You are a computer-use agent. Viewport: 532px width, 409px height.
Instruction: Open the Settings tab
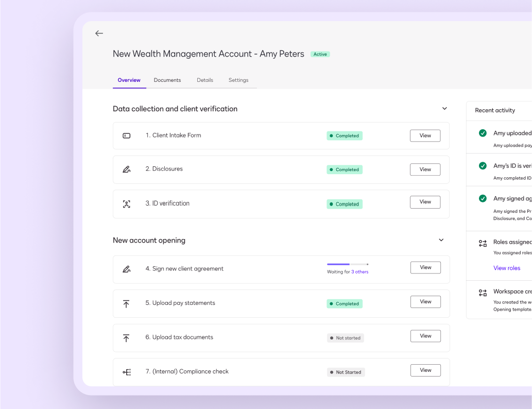pos(238,80)
